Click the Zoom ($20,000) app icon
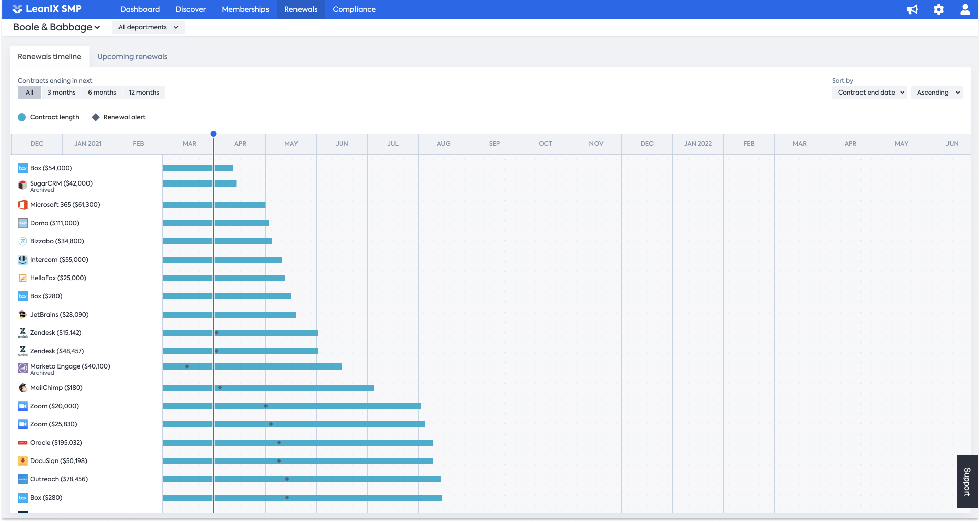The height and width of the screenshot is (522, 980). click(23, 406)
